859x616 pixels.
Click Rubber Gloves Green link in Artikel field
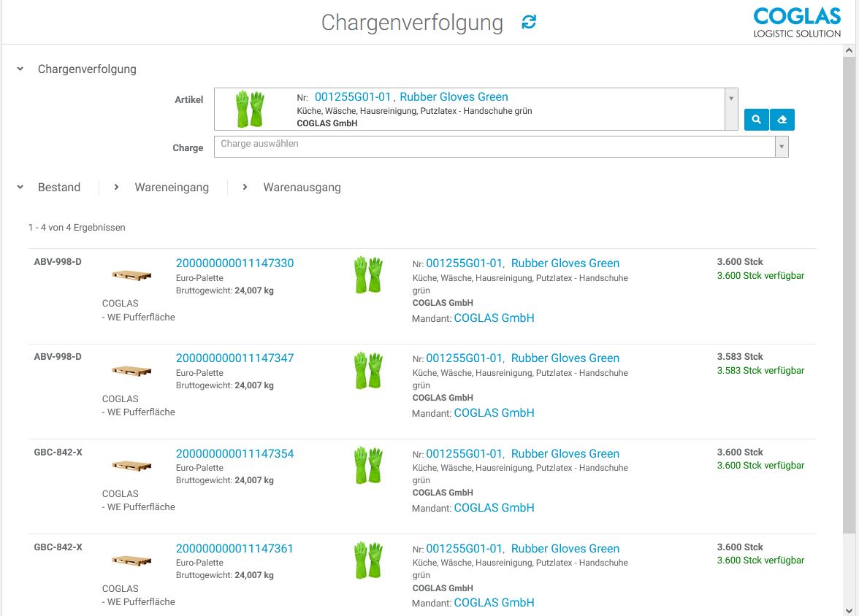pyautogui.click(x=454, y=97)
